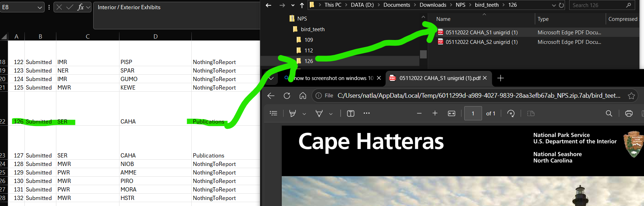644x206 pixels.
Task: Close the 'how to screenshot' Edge tab
Action: tap(379, 78)
